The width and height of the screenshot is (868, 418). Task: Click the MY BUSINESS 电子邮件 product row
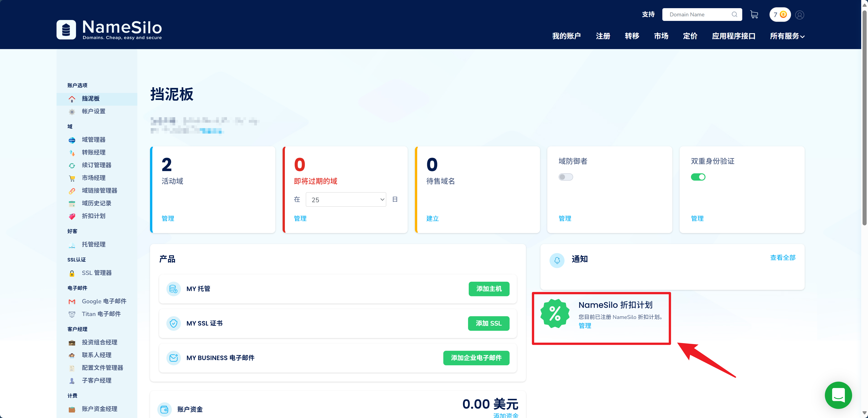pos(338,358)
